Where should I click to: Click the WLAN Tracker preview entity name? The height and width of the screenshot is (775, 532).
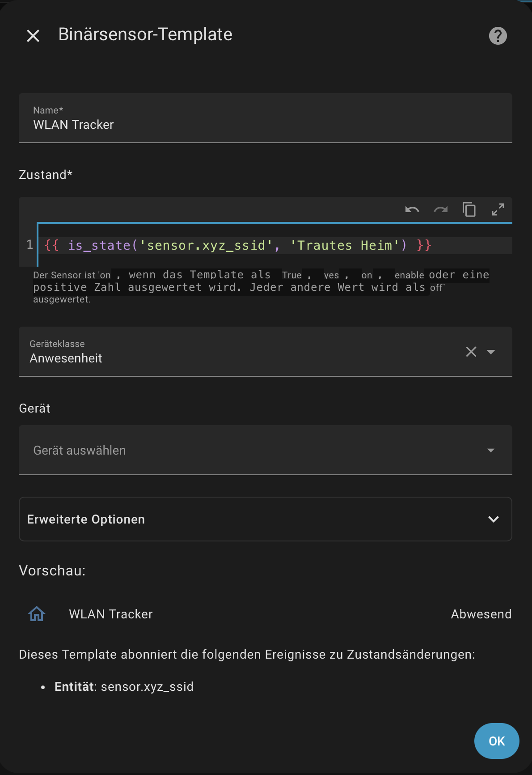111,614
